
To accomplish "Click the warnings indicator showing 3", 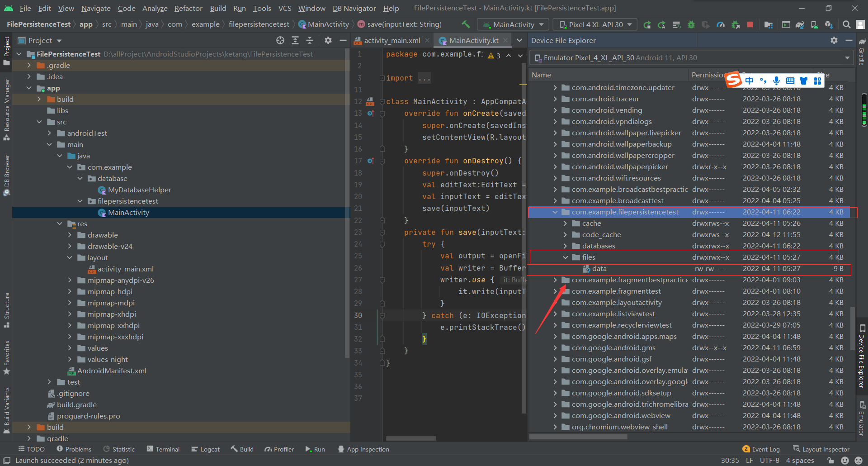I will coord(494,55).
